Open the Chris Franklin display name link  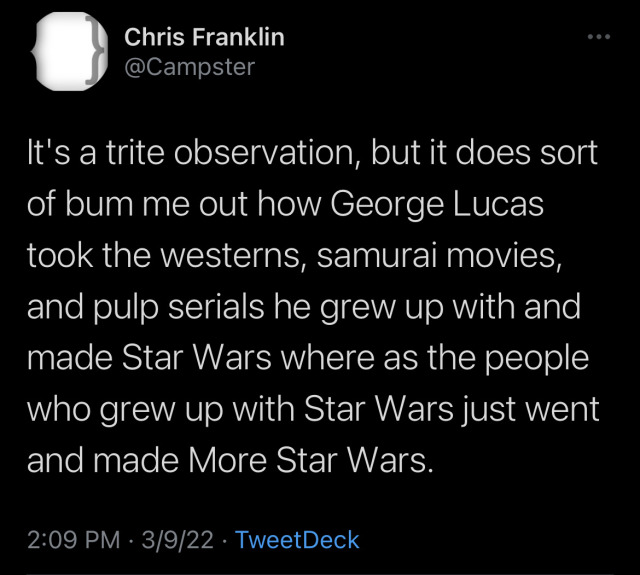pos(204,37)
